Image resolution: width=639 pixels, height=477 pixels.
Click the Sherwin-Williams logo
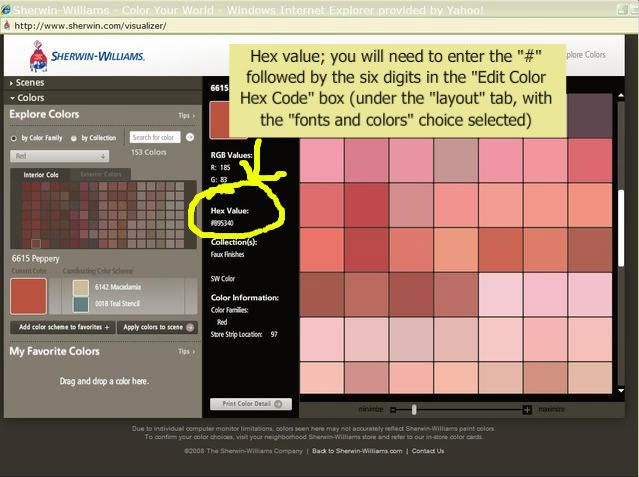pyautogui.click(x=87, y=56)
